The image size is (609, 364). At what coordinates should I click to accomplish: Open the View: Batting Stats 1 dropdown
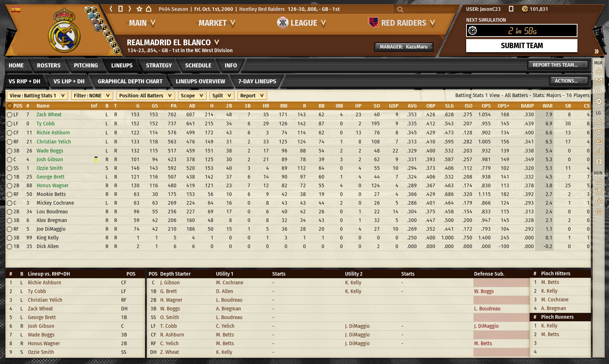(37, 96)
